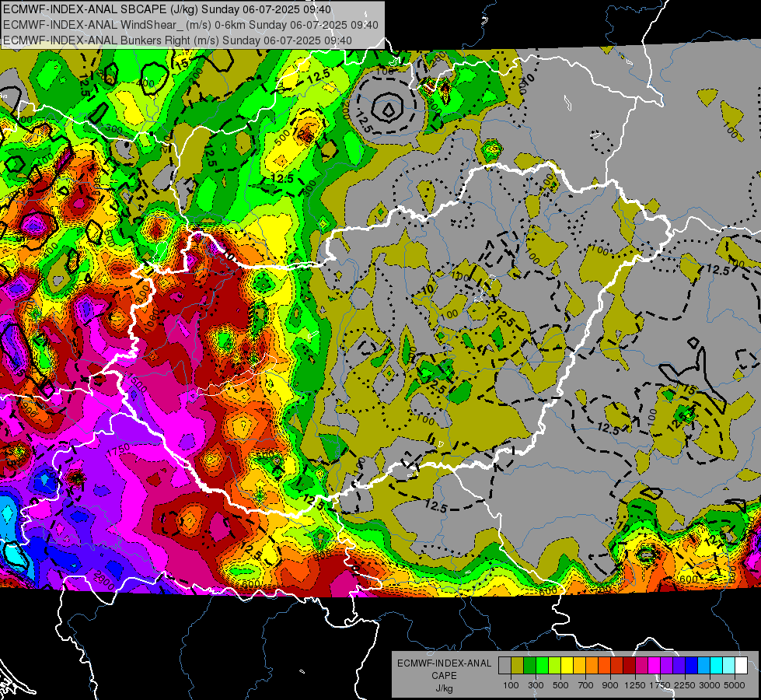Click the SBCAPE (J/kg) title line
This screenshot has width=761, height=700.
coord(167,9)
